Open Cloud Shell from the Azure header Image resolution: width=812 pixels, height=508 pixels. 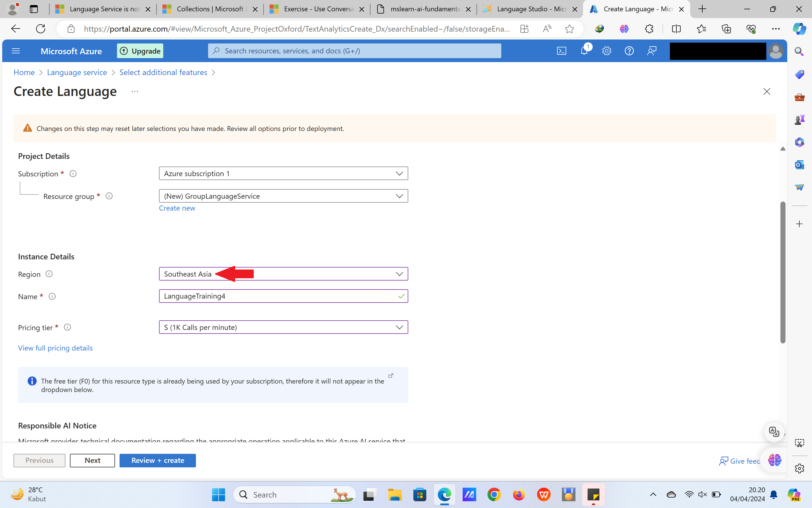561,51
